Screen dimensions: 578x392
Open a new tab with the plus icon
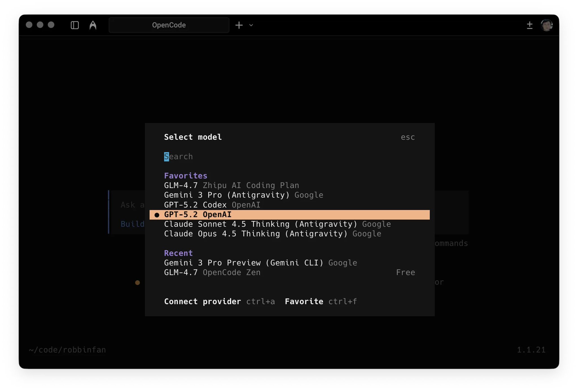239,25
